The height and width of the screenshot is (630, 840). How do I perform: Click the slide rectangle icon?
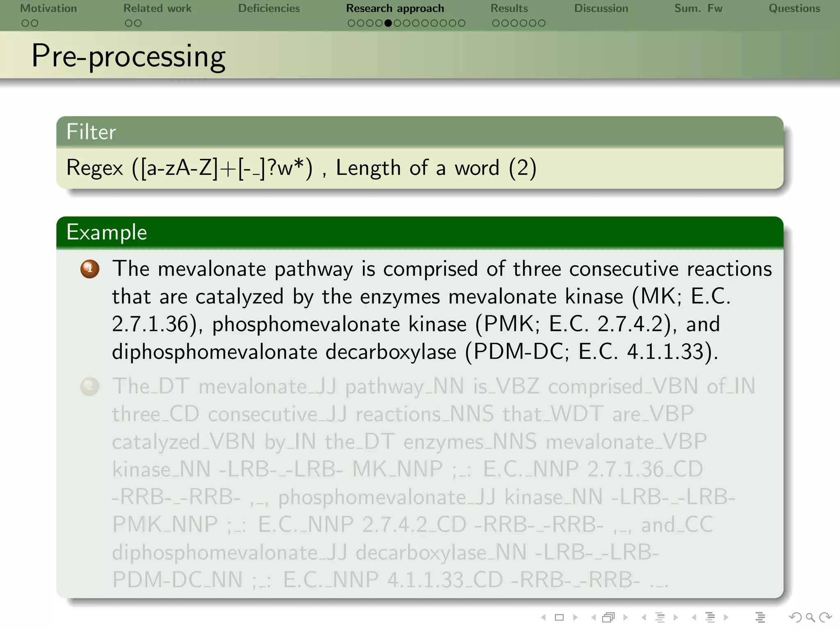559,617
